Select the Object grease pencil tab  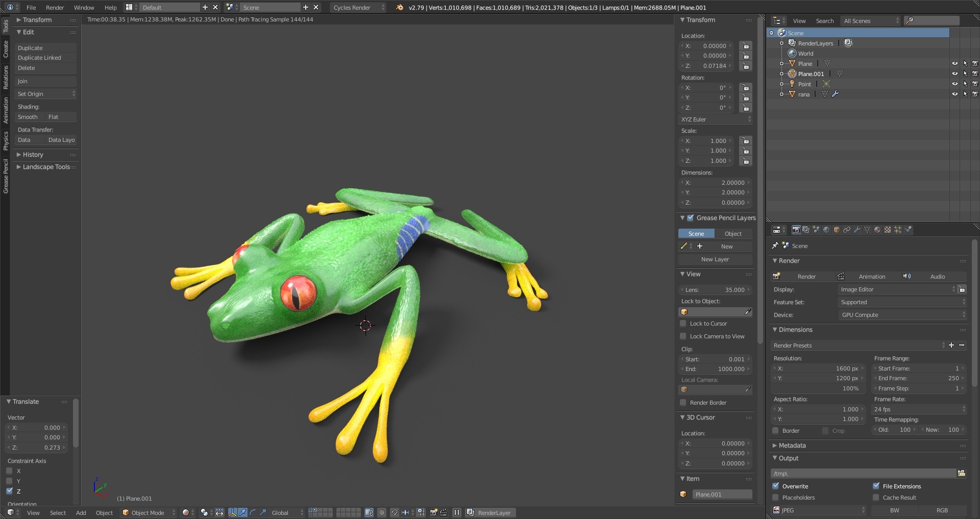pyautogui.click(x=733, y=234)
